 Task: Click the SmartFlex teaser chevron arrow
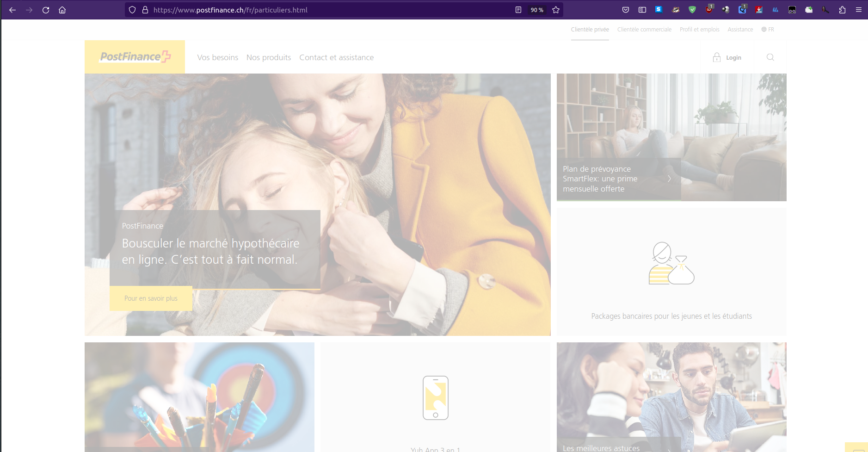tap(669, 179)
